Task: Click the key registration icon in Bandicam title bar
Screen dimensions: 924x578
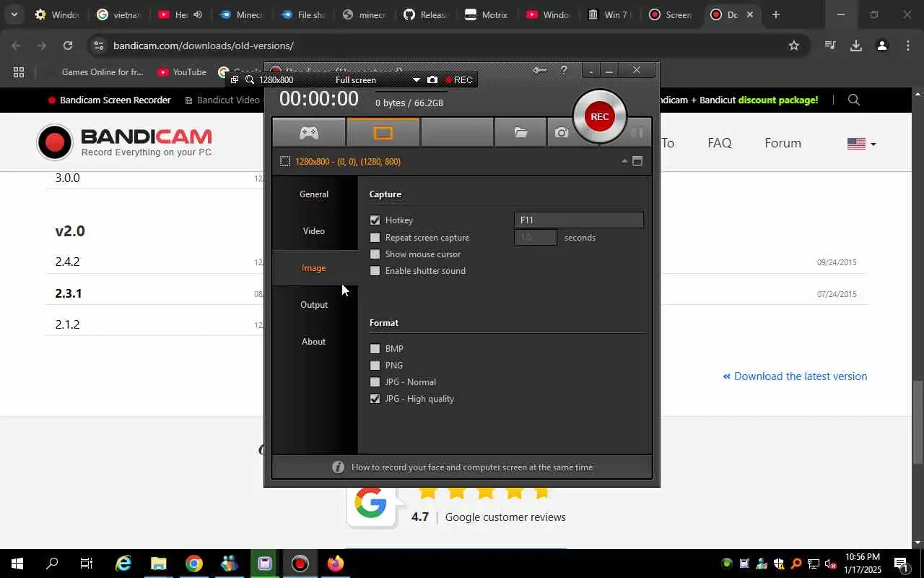Action: pos(539,70)
